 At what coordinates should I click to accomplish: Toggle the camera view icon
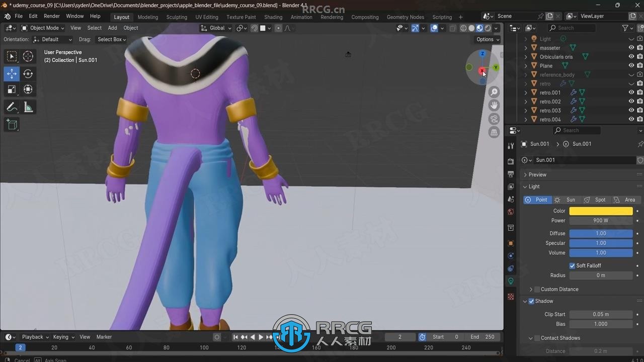pos(494,119)
